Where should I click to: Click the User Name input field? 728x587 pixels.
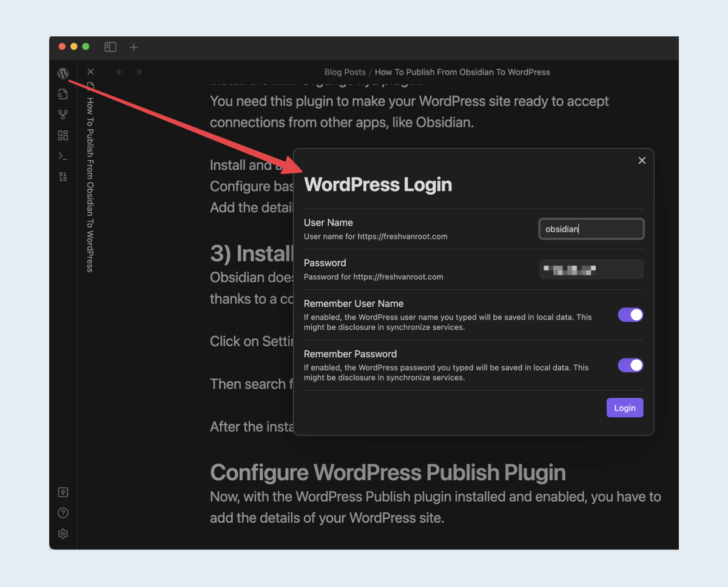pos(591,229)
